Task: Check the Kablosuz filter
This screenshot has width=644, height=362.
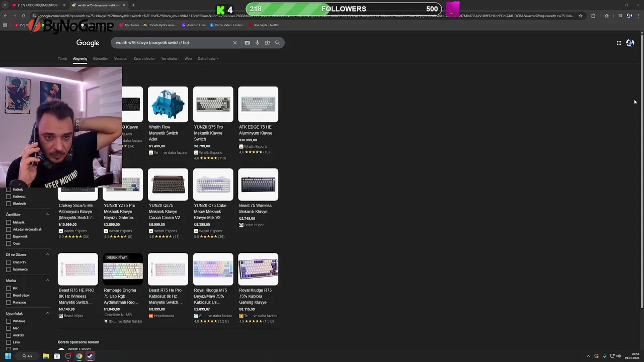Action: (9, 197)
